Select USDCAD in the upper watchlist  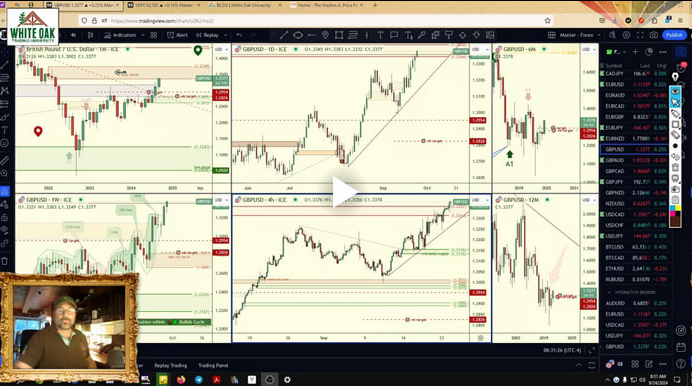[x=634, y=214]
